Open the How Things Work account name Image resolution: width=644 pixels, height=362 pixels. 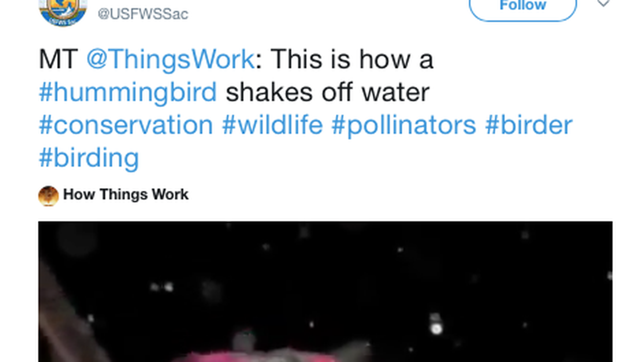126,194
